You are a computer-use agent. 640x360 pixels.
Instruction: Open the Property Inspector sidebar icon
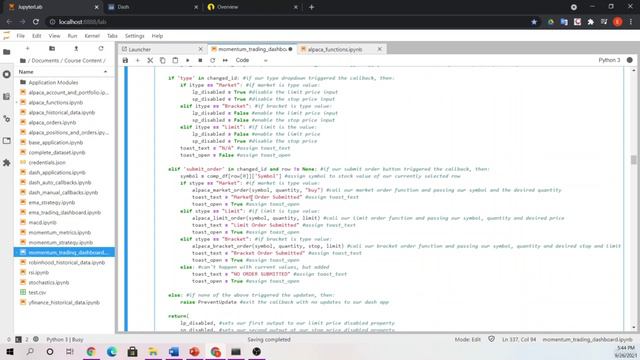pos(7,119)
